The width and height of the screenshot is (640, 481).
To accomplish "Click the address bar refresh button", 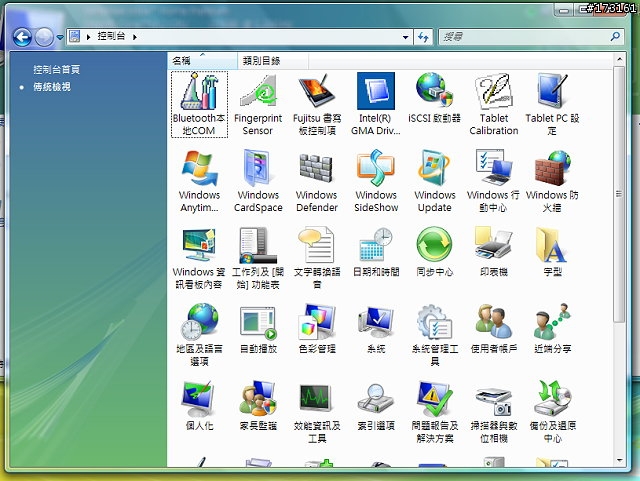I will tap(423, 37).
